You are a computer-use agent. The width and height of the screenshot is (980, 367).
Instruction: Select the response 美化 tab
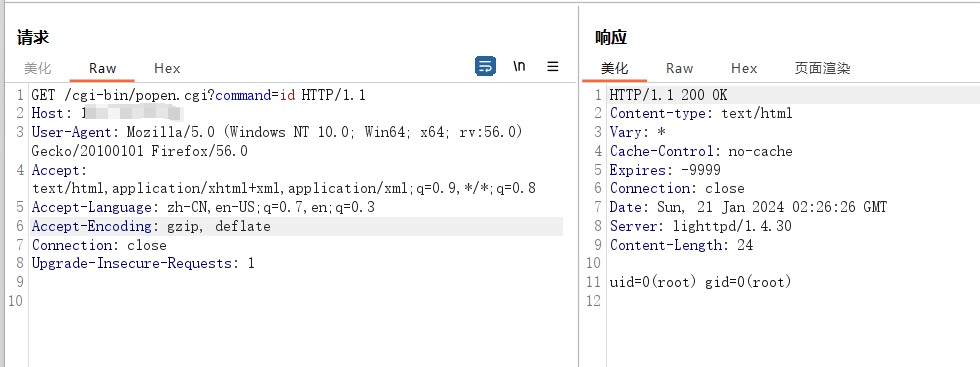(x=614, y=68)
